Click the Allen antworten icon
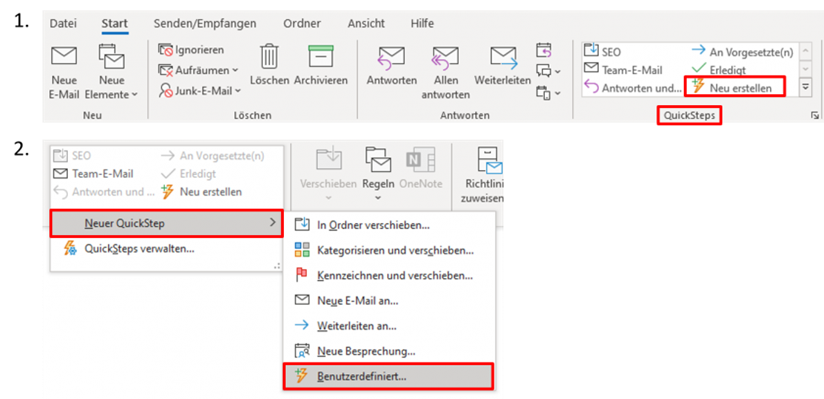Image resolution: width=824 pixels, height=399 pixels. (x=445, y=58)
